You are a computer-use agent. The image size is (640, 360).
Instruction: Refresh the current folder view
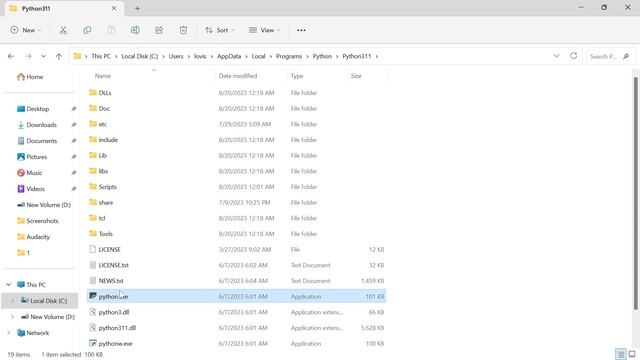point(573,56)
